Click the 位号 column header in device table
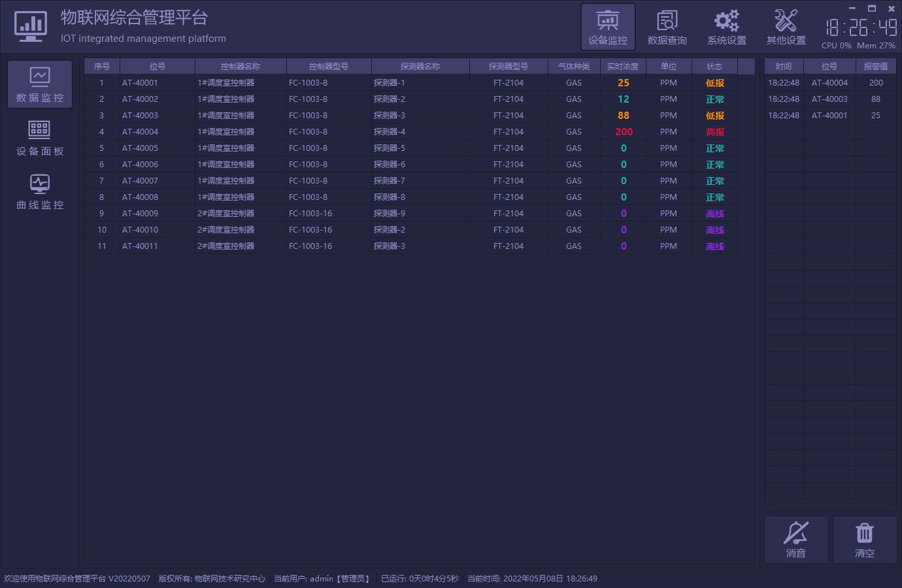This screenshot has width=902, height=588. coord(158,67)
